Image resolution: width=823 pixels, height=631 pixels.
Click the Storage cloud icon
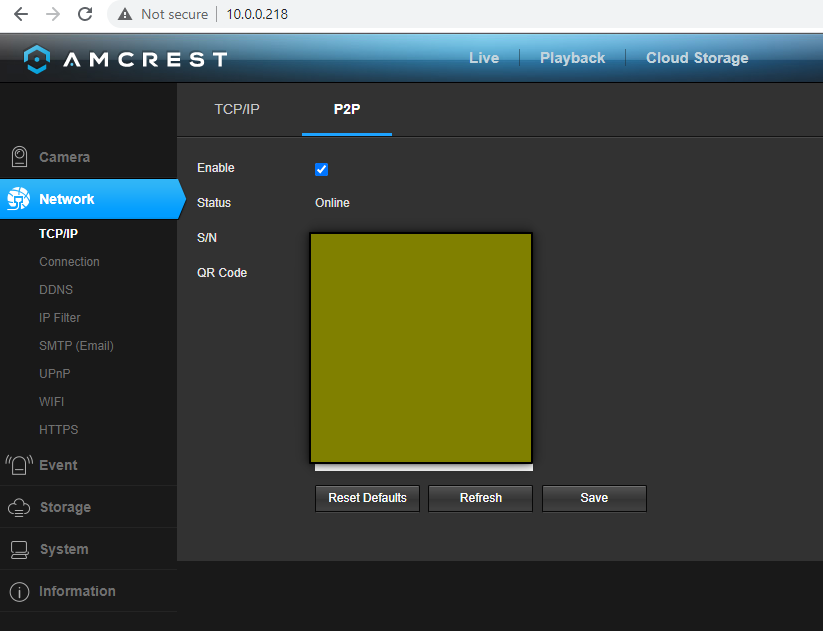click(x=19, y=507)
